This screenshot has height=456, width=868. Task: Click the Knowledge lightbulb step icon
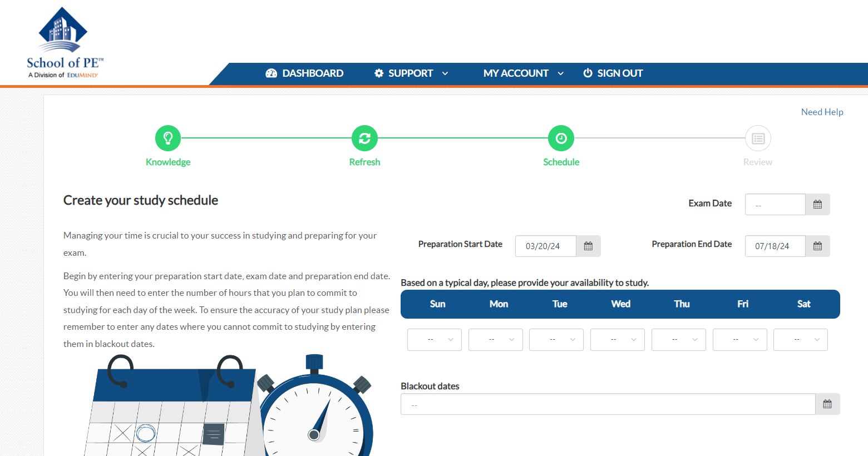pos(168,138)
